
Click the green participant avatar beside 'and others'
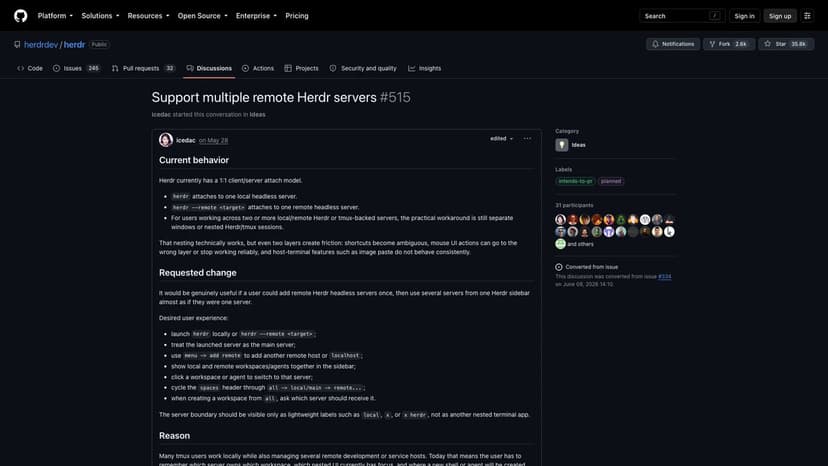[x=561, y=244]
